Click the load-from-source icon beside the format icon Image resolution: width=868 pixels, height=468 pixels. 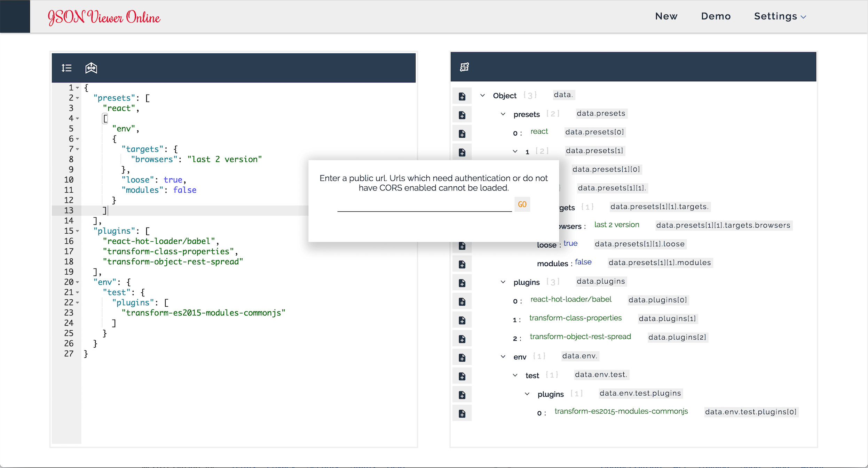click(90, 68)
